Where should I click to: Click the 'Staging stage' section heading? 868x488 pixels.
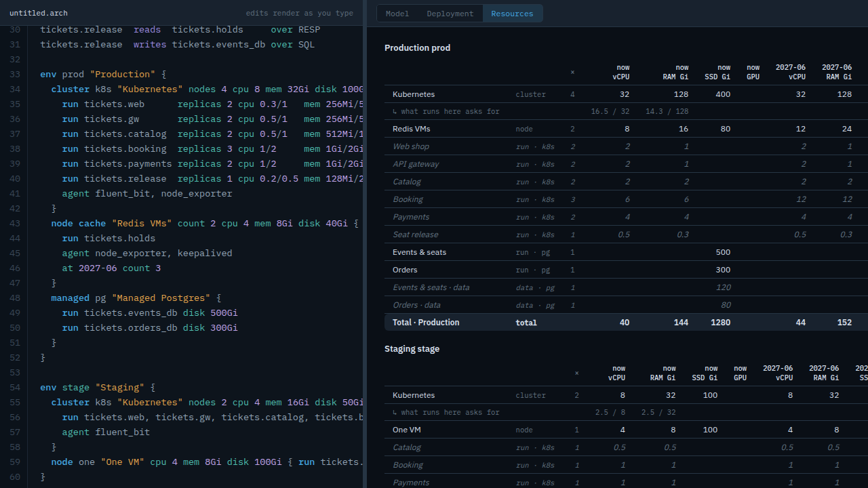click(412, 348)
